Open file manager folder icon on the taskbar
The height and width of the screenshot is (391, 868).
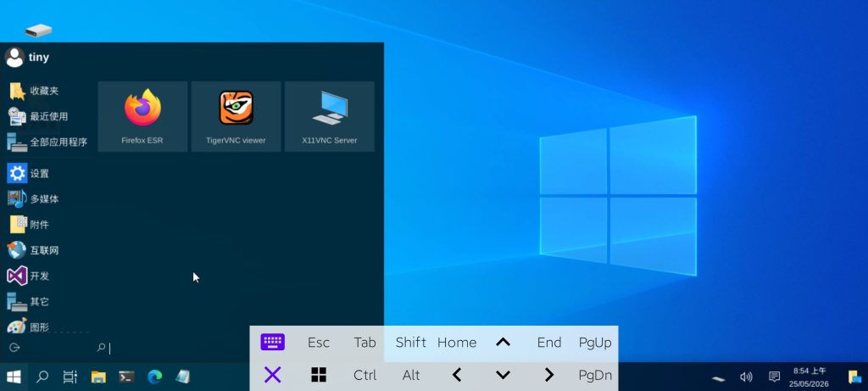[98, 377]
